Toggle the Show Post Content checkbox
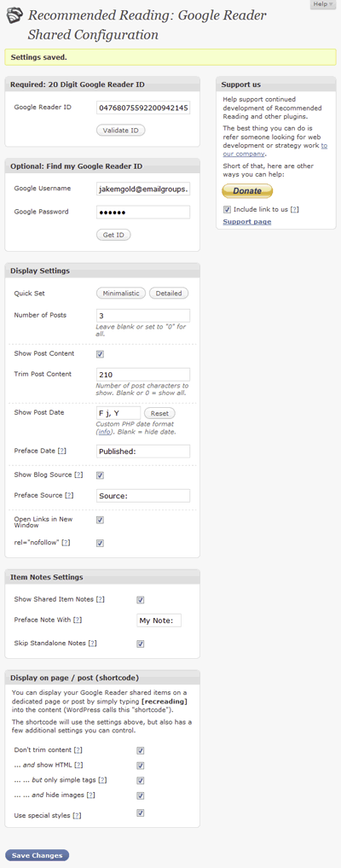This screenshot has width=341, height=868. click(x=100, y=354)
